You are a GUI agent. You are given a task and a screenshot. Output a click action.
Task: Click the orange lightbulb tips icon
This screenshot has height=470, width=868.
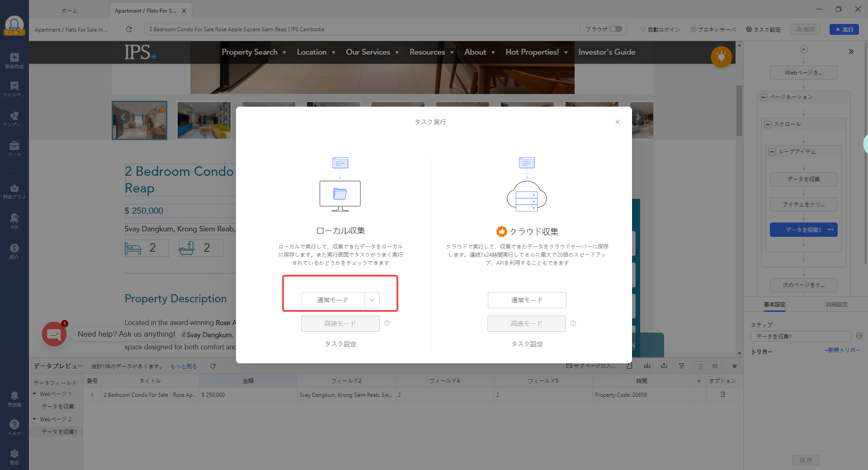721,57
